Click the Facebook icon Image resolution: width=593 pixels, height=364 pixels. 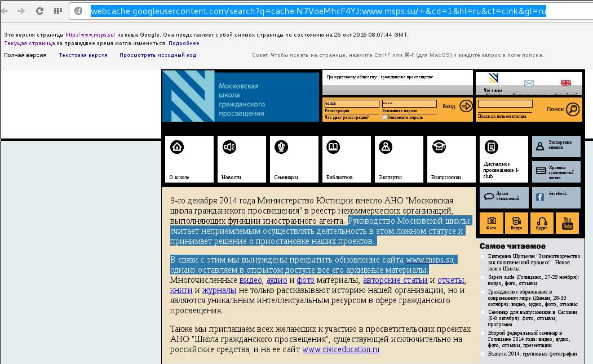[540, 197]
